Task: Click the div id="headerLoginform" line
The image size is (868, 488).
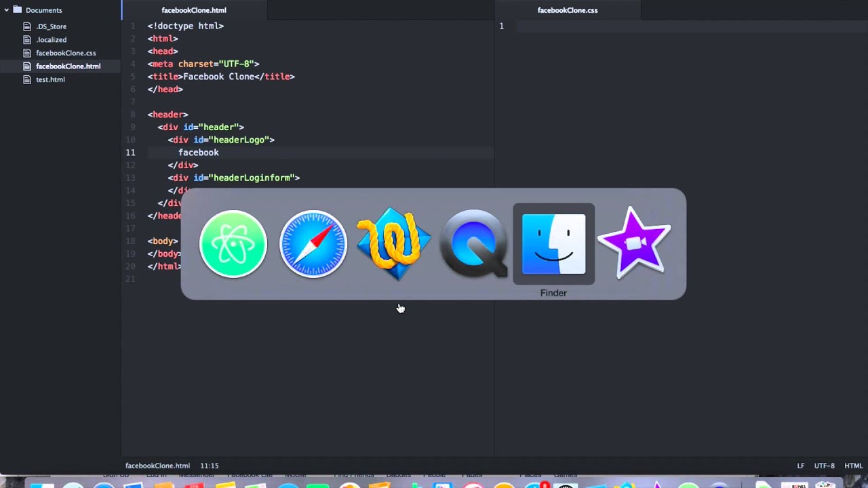Action: (234, 178)
